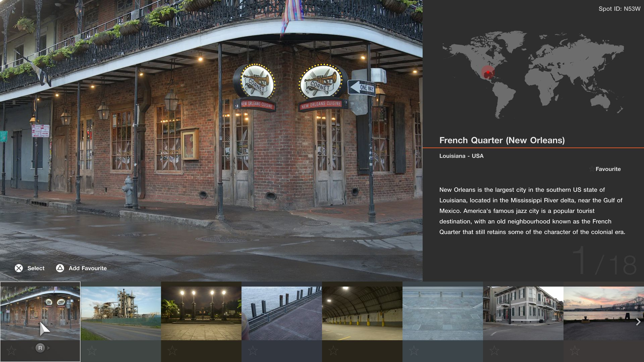644x362 pixels.
Task: Star the sunset bridge thumbnail
Action: pyautogui.click(x=575, y=351)
